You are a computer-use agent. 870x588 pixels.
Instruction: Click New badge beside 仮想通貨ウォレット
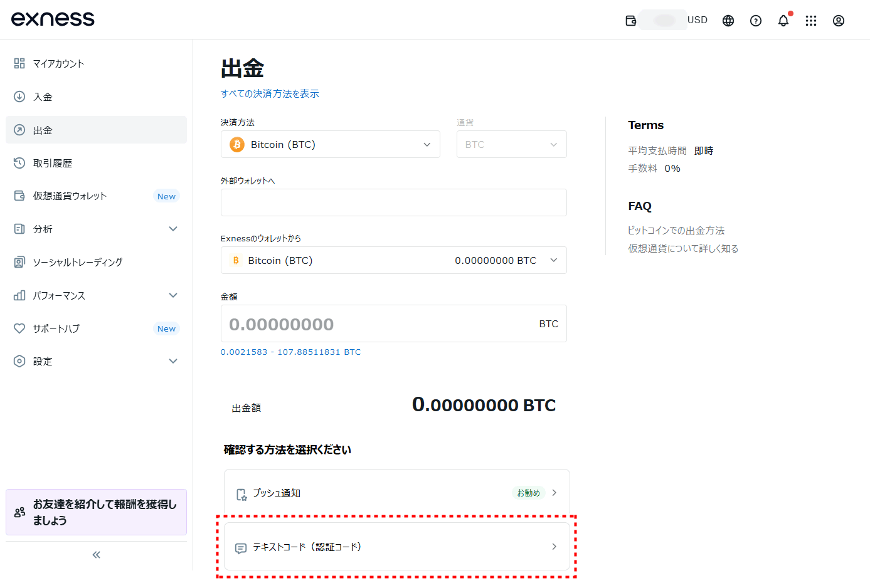(166, 196)
